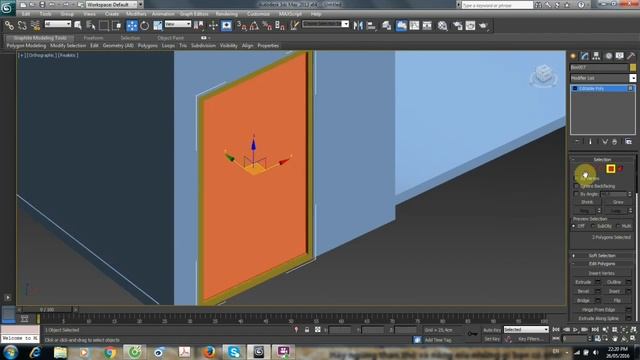This screenshot has width=640, height=360.
Task: Open Render Setup icon
Action: coord(457,26)
